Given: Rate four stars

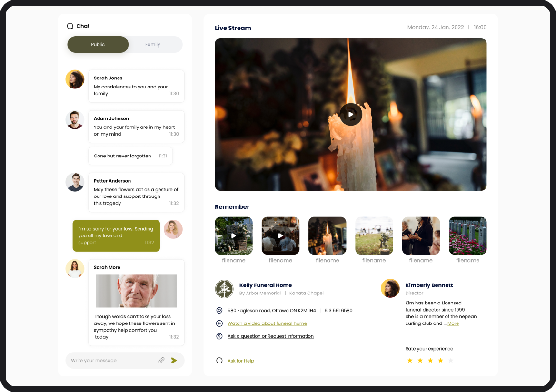Looking at the screenshot, I should click(x=440, y=361).
